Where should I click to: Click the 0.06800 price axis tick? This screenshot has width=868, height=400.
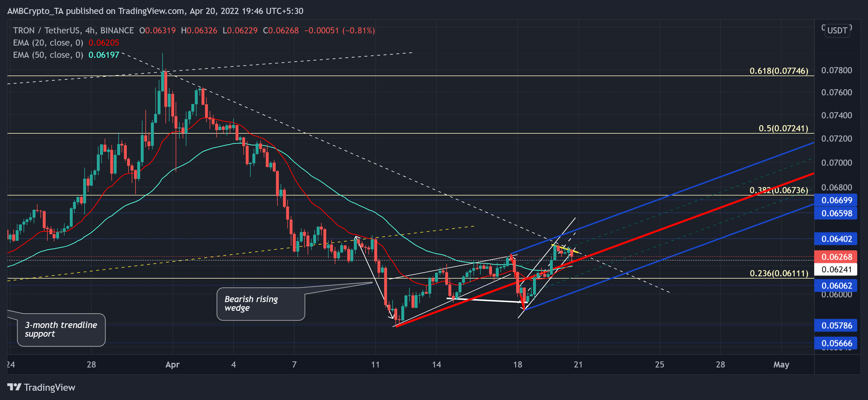point(836,187)
